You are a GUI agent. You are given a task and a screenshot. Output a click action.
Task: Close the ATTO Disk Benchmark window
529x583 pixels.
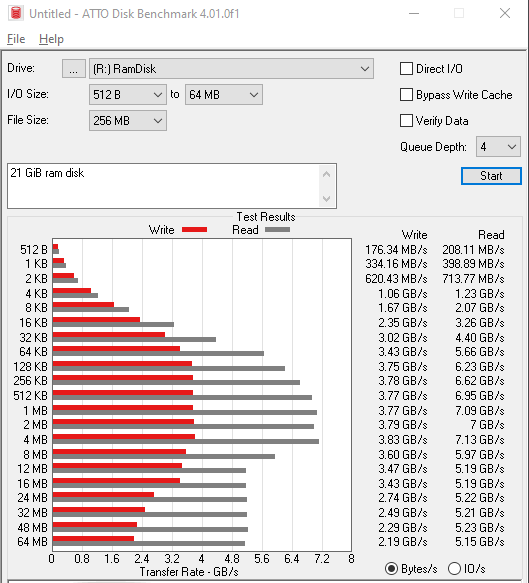pos(505,14)
